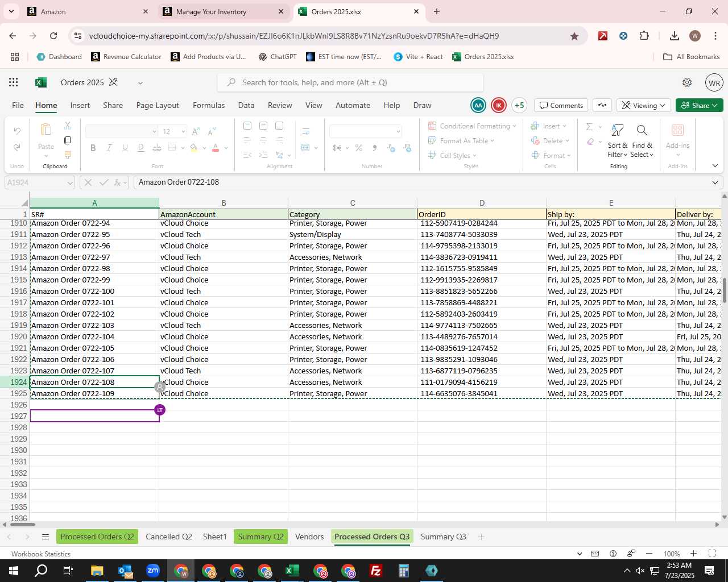Viewport: 728px width, 582px height.
Task: Click the Workbook Statistics status text
Action: pos(41,554)
